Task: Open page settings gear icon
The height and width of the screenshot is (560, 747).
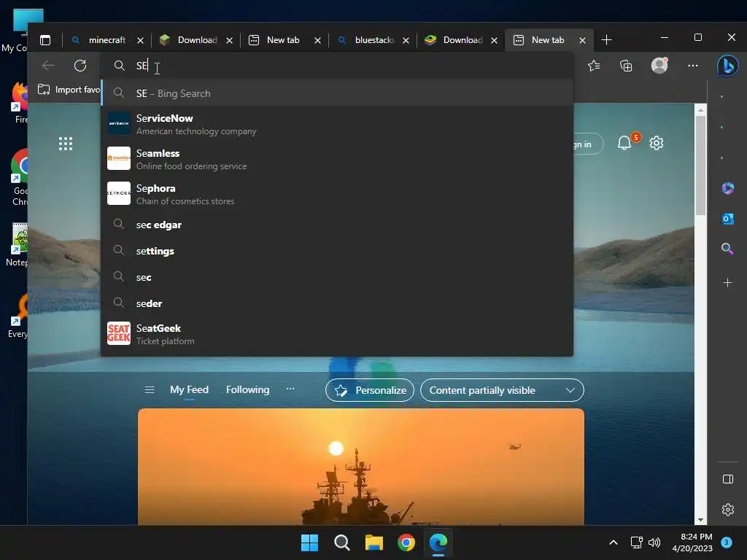Action: pyautogui.click(x=657, y=143)
